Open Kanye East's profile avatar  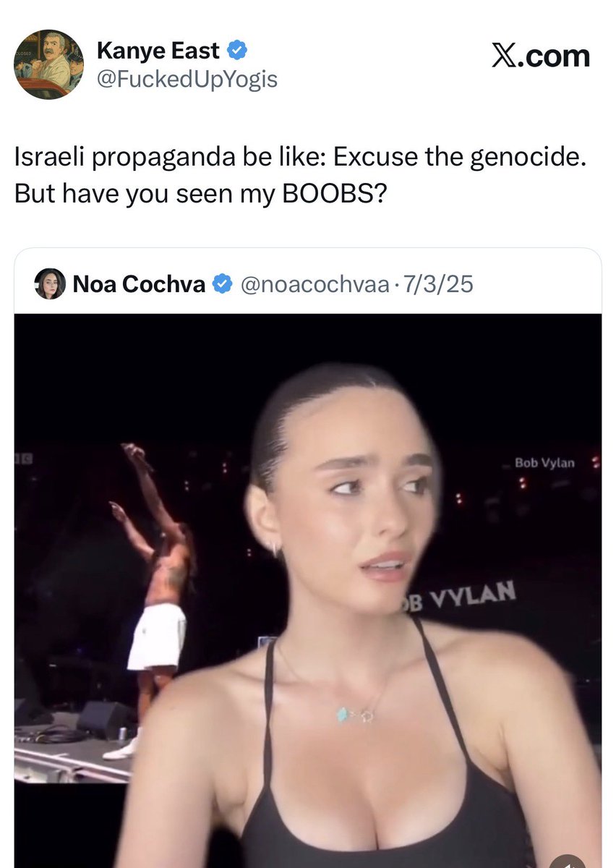[x=48, y=64]
